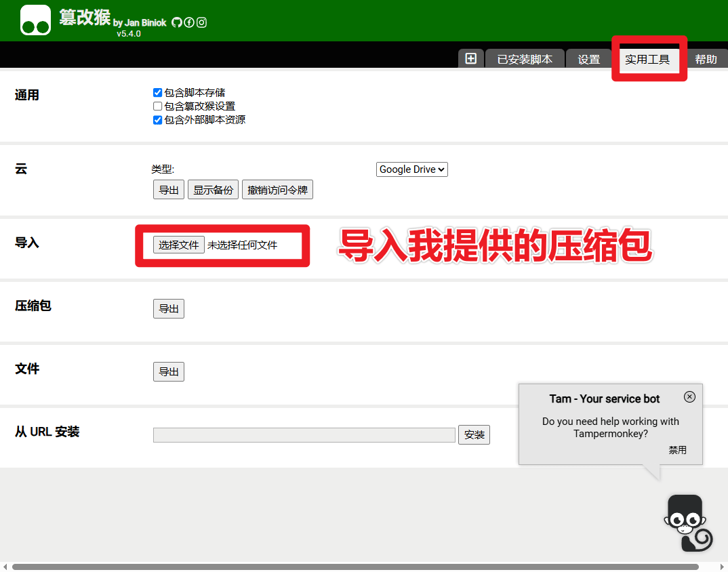Enable 包含篡改猴设置 option

[x=157, y=106]
